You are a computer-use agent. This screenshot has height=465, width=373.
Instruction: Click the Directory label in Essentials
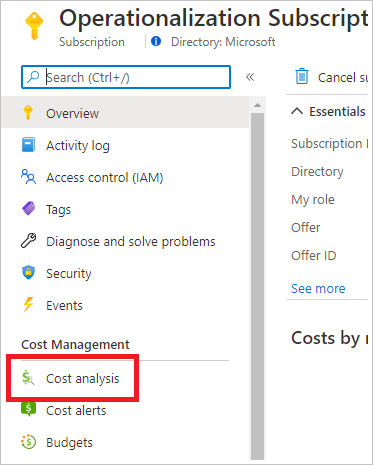click(317, 172)
